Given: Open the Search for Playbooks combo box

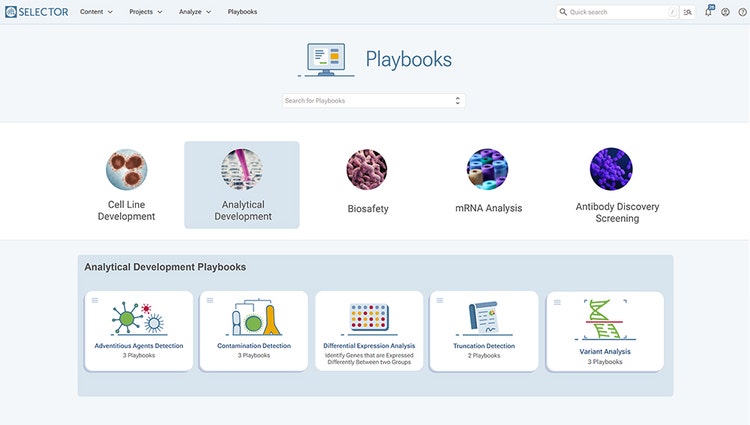Looking at the screenshot, I should click(373, 101).
